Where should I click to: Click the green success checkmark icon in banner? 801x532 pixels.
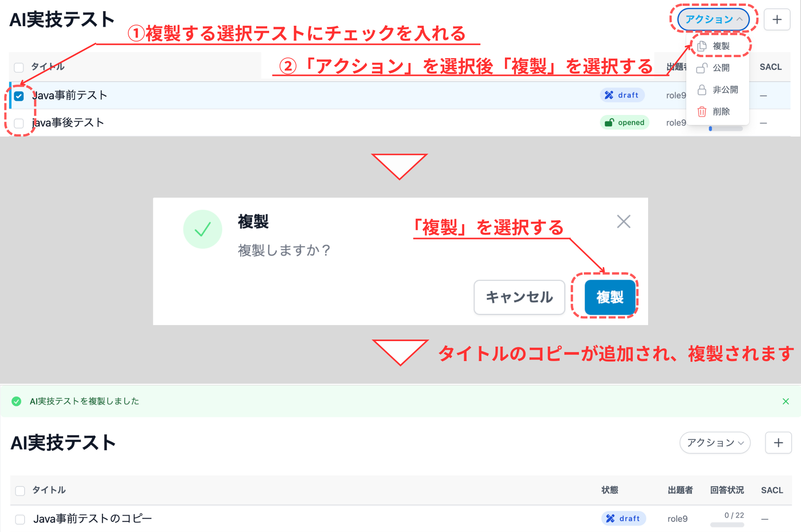click(x=16, y=401)
